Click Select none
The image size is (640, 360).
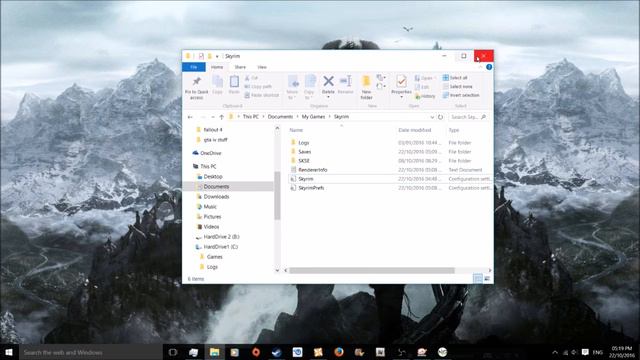coord(457,87)
